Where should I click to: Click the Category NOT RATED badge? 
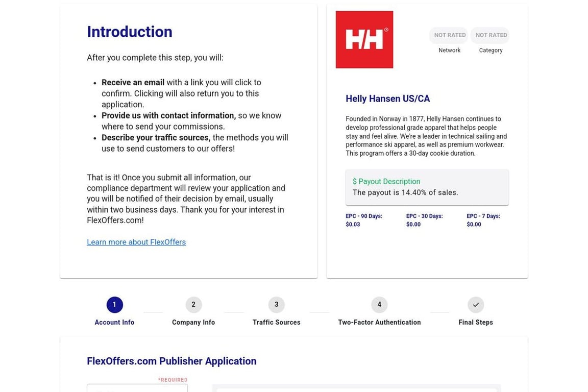click(491, 35)
